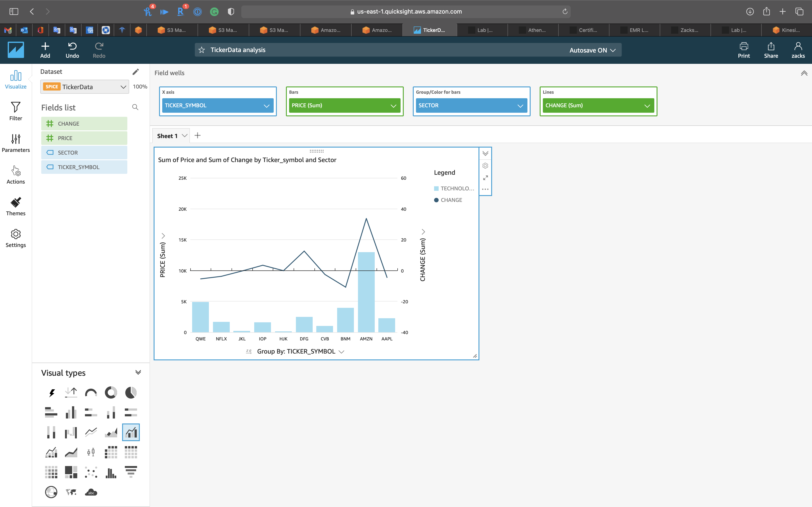
Task: Choose the word cloud visual type
Action: point(91,492)
